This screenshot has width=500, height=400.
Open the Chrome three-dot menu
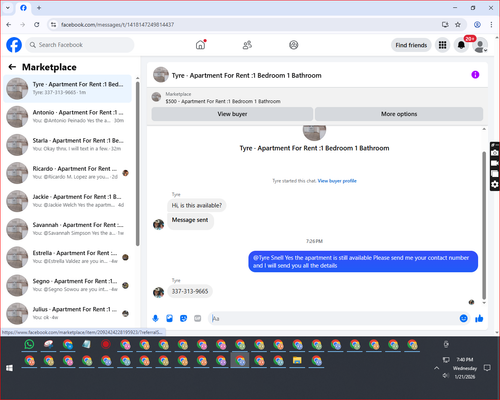click(491, 25)
